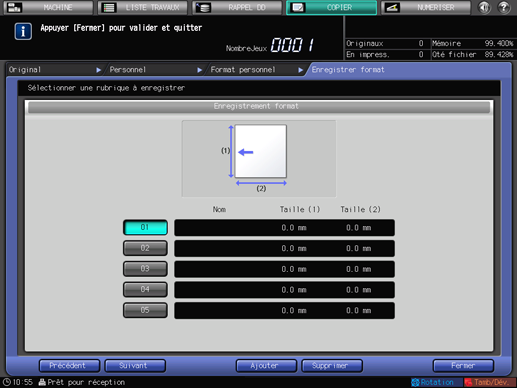This screenshot has height=388, width=517.
Task: Select format slot 01
Action: [x=145, y=228]
